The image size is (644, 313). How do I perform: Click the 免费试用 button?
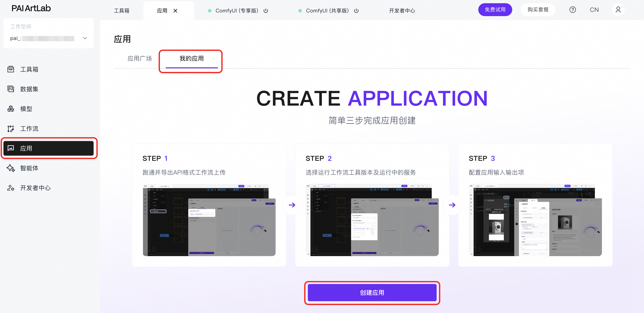click(x=495, y=10)
